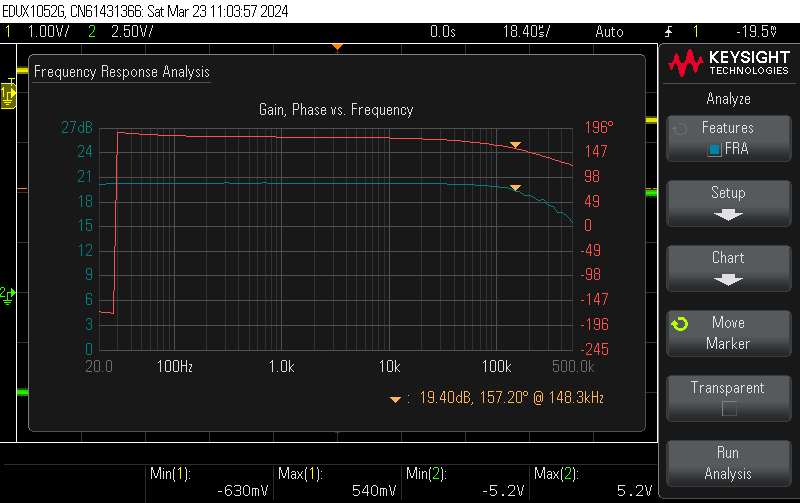The width and height of the screenshot is (800, 503).
Task: Click the 100k frequency axis label
Action: [496, 367]
